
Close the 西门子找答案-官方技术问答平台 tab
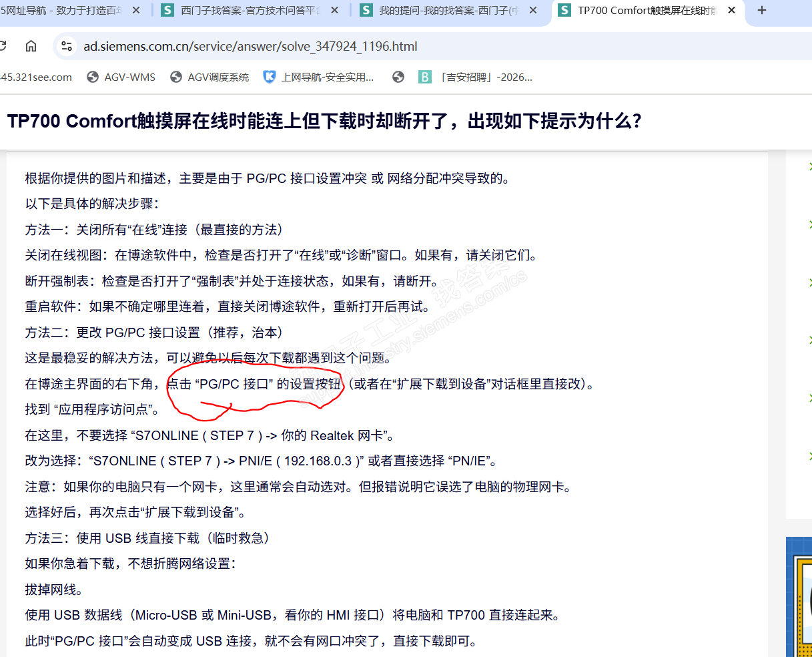click(334, 11)
